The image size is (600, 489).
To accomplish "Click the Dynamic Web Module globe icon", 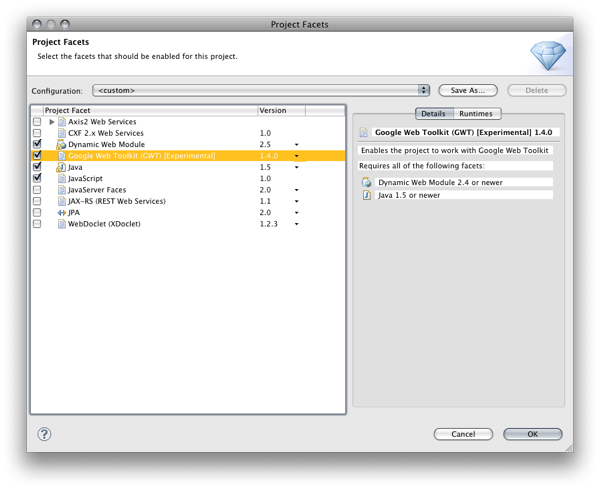I will (x=61, y=145).
